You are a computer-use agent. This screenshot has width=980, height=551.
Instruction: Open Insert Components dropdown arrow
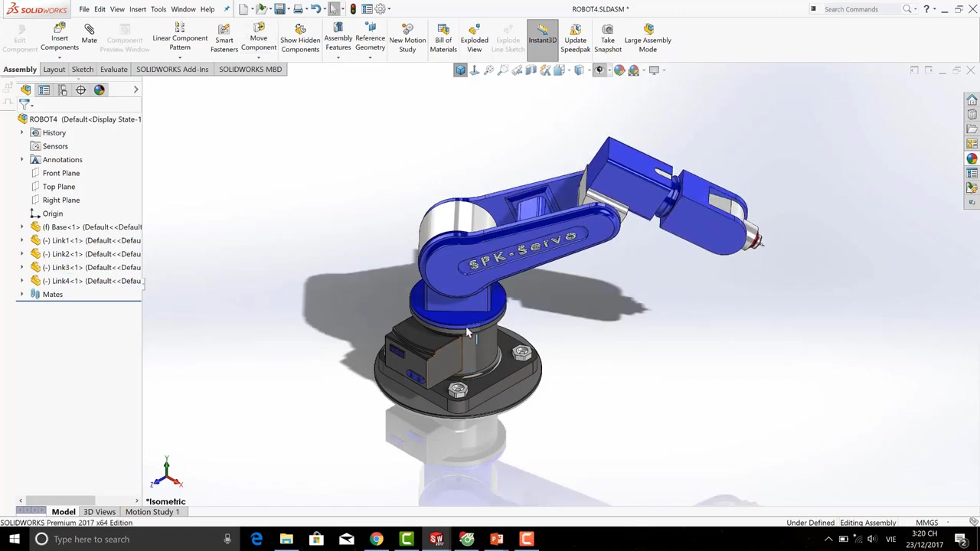(x=59, y=57)
